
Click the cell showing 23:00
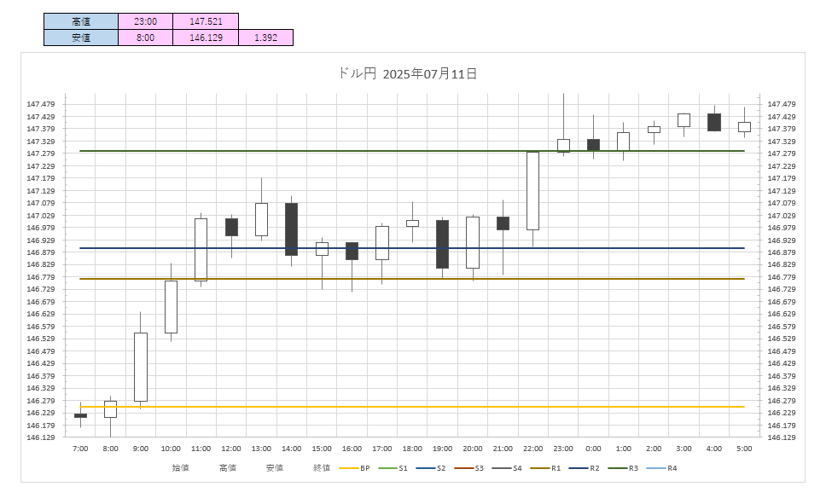click(x=145, y=21)
